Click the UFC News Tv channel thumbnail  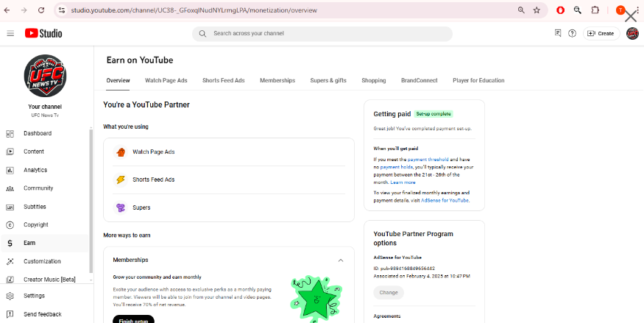pyautogui.click(x=45, y=76)
